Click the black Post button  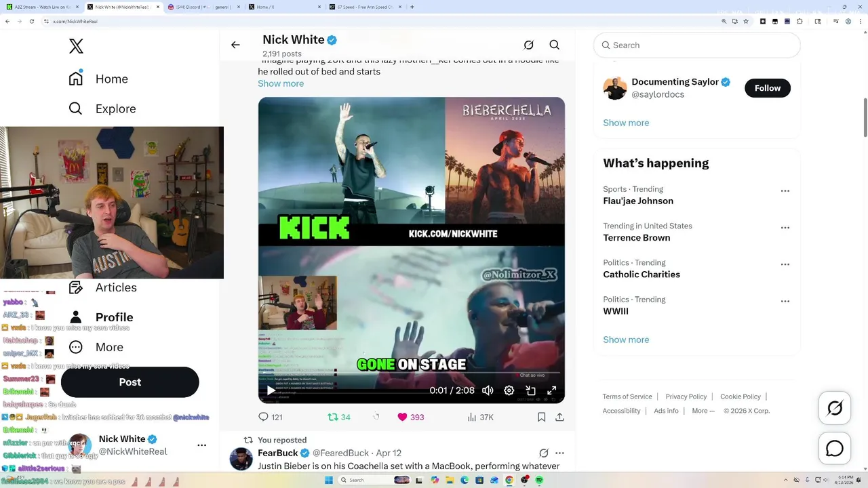coord(130,382)
